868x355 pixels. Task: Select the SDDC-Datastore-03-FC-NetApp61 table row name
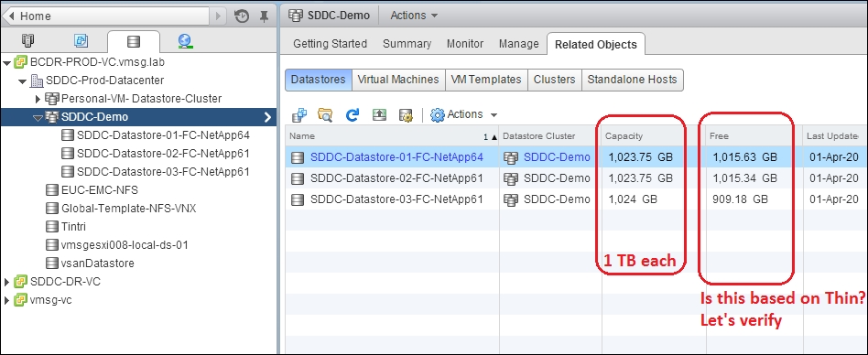click(x=396, y=199)
